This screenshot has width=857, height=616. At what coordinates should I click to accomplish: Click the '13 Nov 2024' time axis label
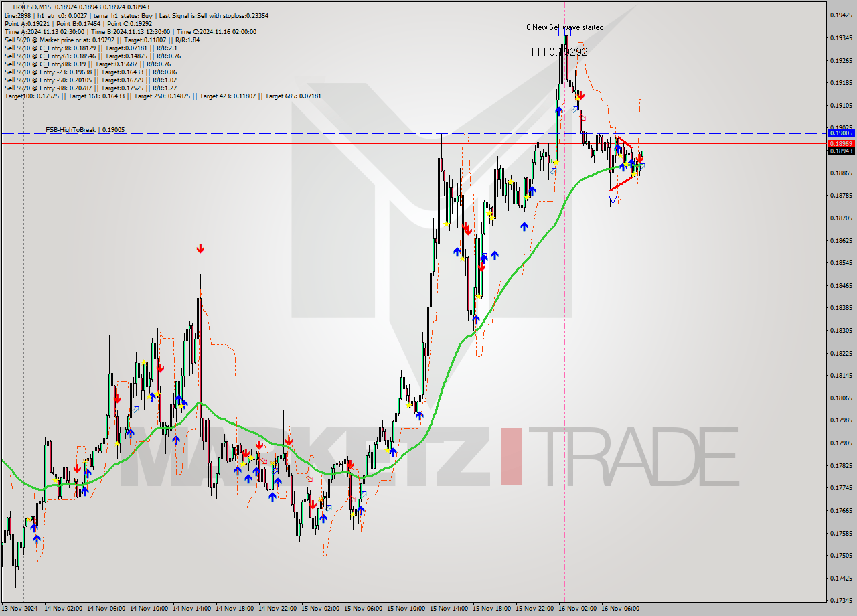click(20, 609)
